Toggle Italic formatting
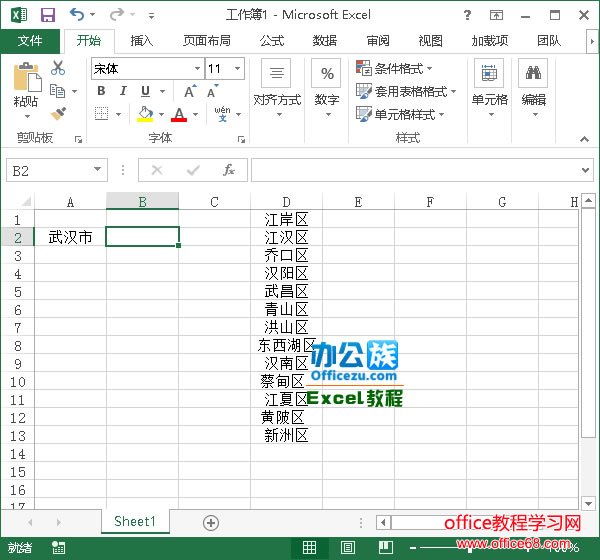Image resolution: width=600 pixels, height=560 pixels. [x=125, y=91]
